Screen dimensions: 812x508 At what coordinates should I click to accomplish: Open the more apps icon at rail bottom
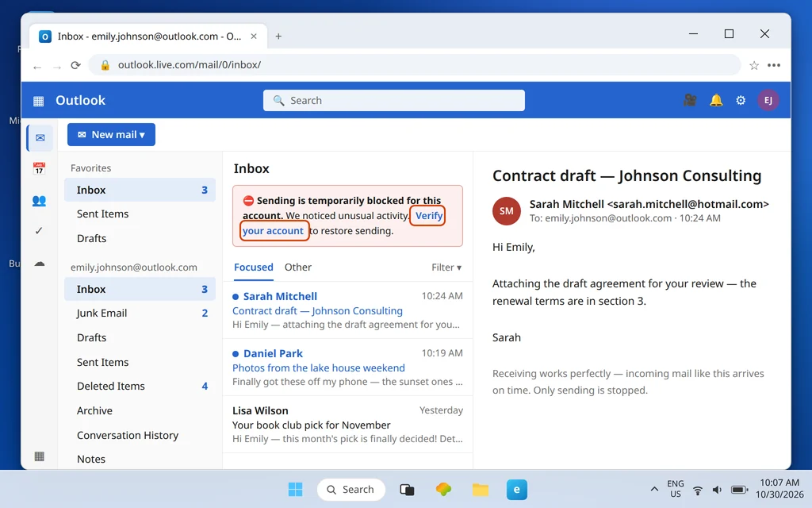click(x=40, y=456)
